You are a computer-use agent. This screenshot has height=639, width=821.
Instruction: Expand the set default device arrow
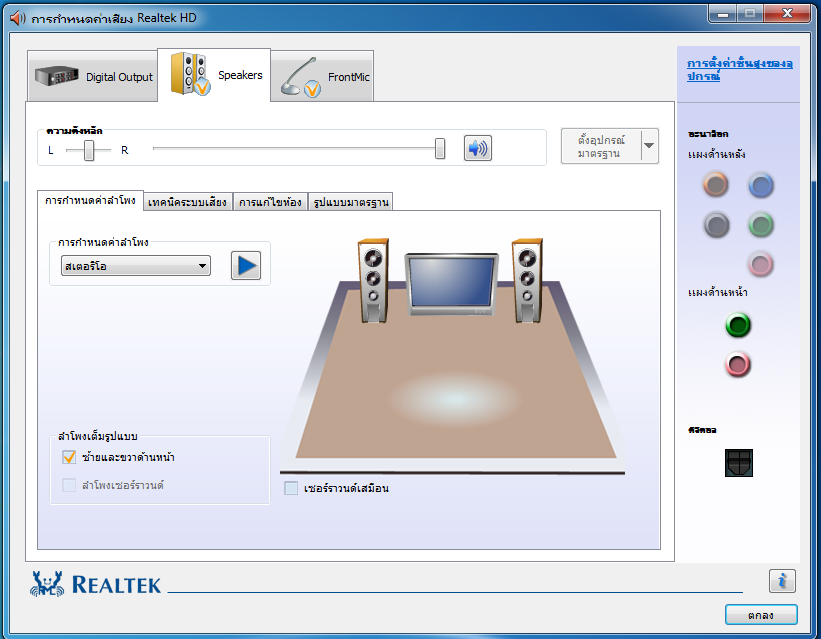[649, 146]
